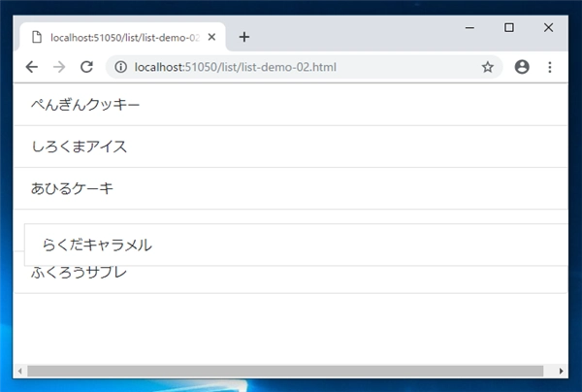Open a new tab with plus button
The height and width of the screenshot is (392, 582).
point(244,37)
